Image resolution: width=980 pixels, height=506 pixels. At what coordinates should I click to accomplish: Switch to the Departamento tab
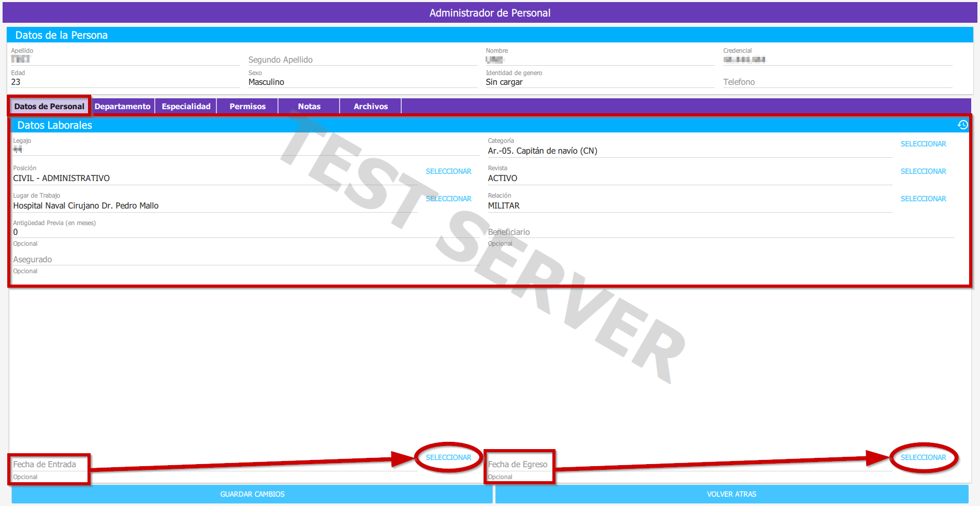coord(122,106)
